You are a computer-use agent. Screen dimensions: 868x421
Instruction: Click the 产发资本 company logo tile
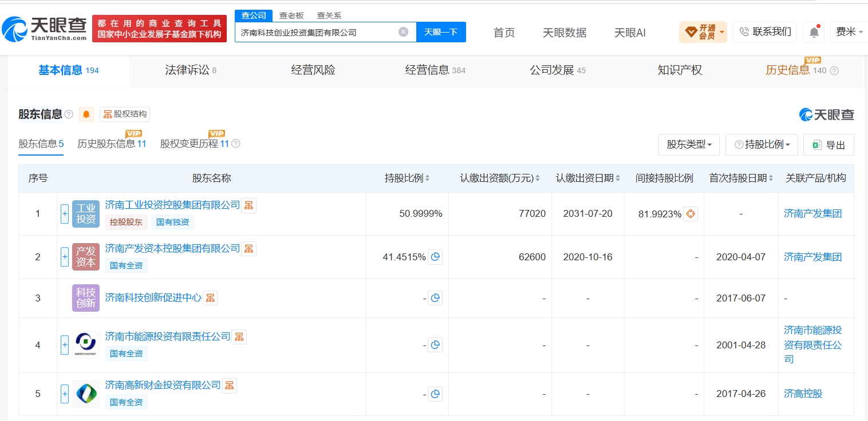tap(86, 257)
